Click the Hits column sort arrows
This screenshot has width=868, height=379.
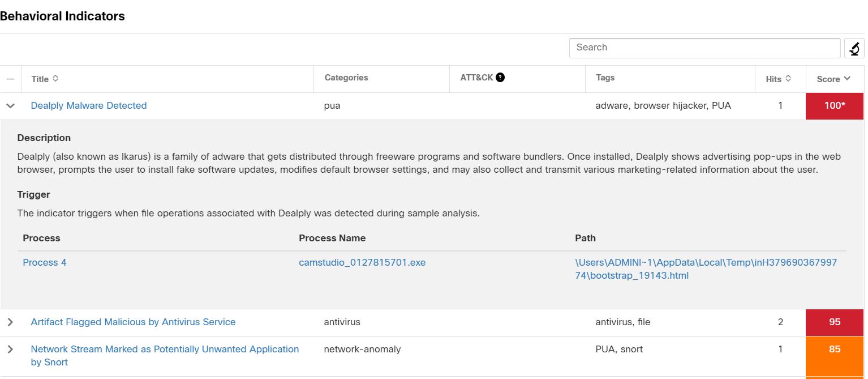[788, 79]
